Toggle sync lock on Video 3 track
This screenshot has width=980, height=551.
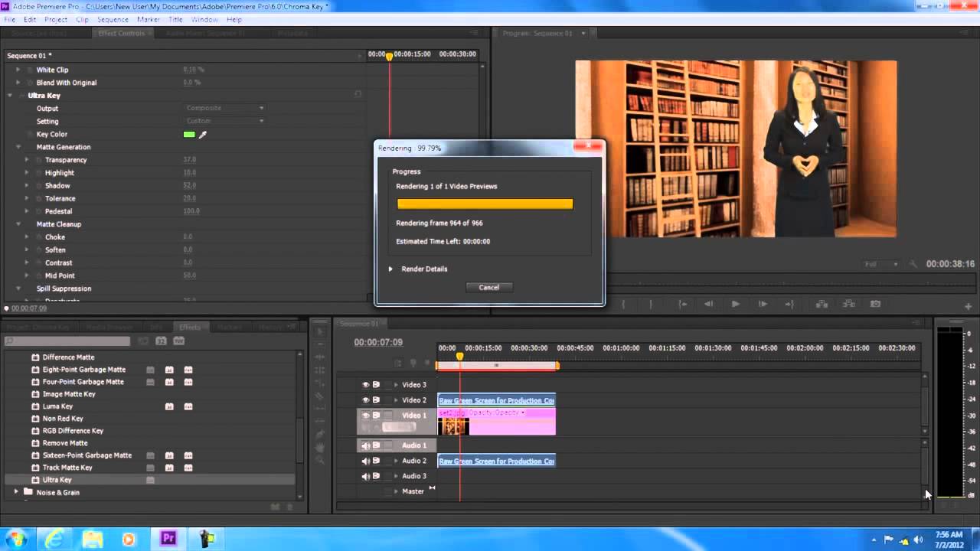pyautogui.click(x=376, y=385)
